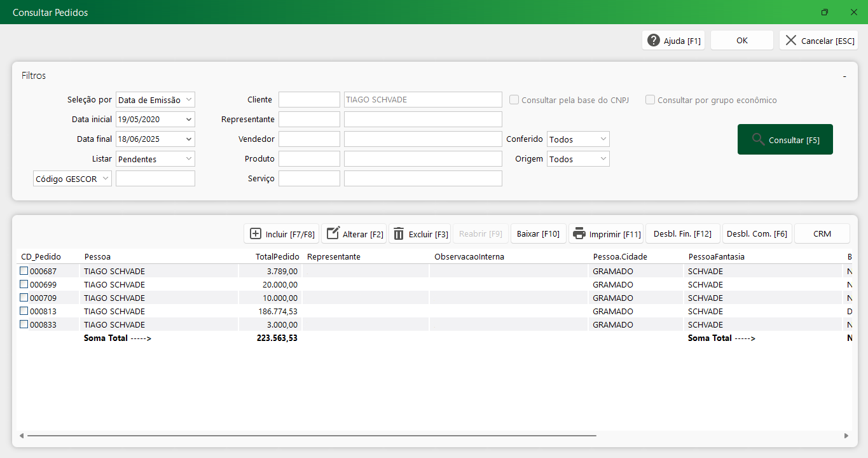
Task: Click the plus icon for Incluir
Action: tap(256, 233)
